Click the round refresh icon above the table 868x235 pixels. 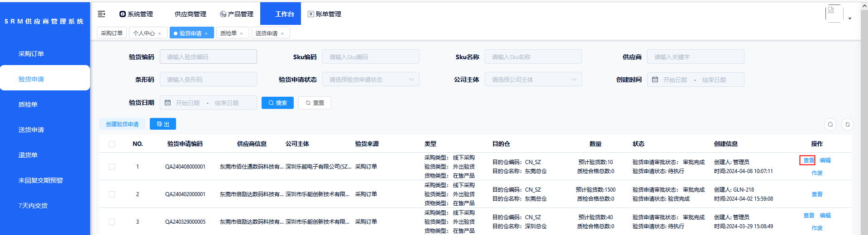pos(847,124)
